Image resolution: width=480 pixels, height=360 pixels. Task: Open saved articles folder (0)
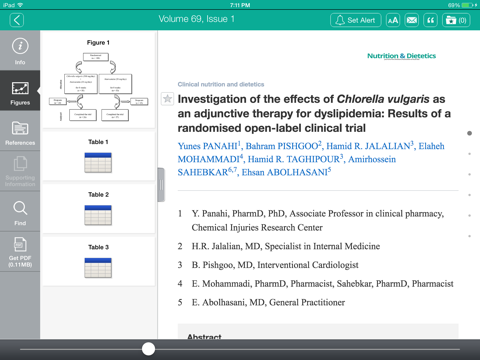pos(456,20)
